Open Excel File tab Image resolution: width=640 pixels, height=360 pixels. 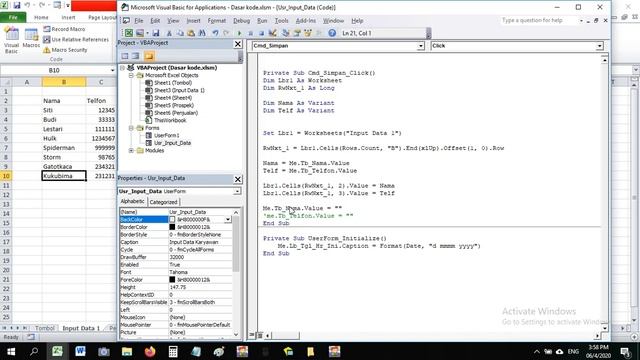point(13,18)
